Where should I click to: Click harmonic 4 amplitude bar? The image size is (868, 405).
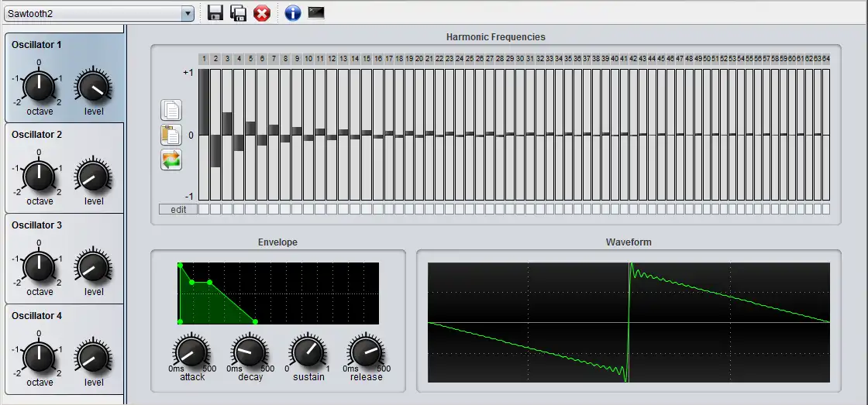239,135
